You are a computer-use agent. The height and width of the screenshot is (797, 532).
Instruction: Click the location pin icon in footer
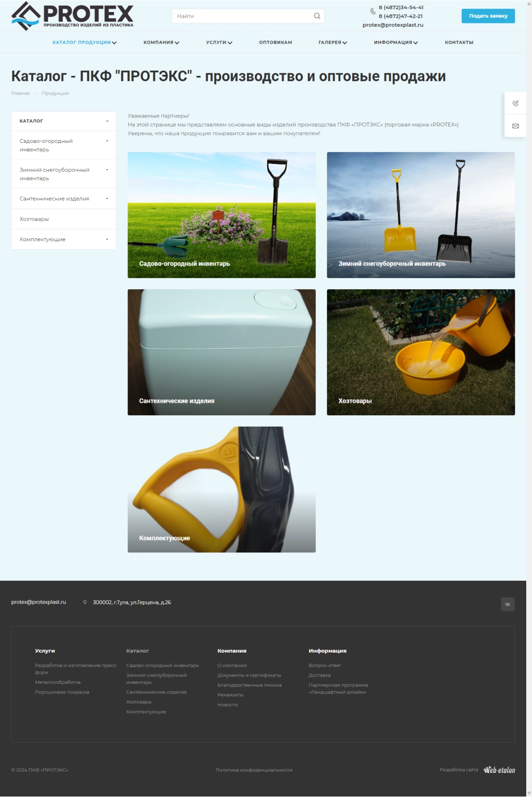[85, 602]
